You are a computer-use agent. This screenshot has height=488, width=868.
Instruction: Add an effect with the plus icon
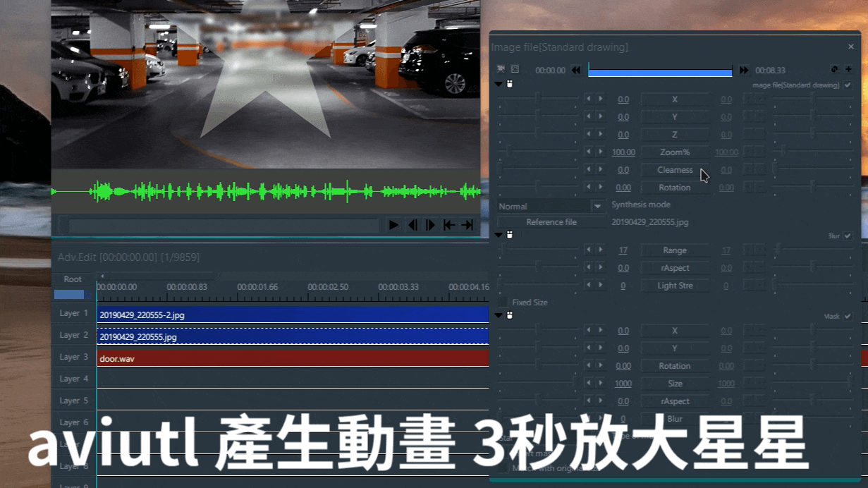848,70
